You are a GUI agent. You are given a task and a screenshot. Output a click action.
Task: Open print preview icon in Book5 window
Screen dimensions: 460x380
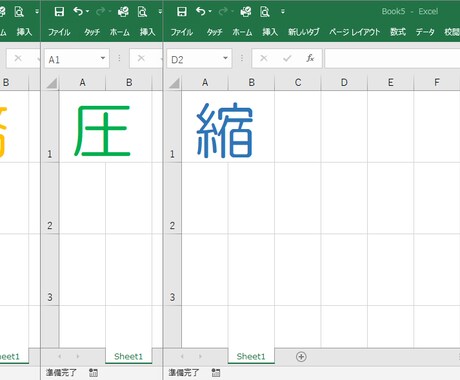[x=265, y=12]
